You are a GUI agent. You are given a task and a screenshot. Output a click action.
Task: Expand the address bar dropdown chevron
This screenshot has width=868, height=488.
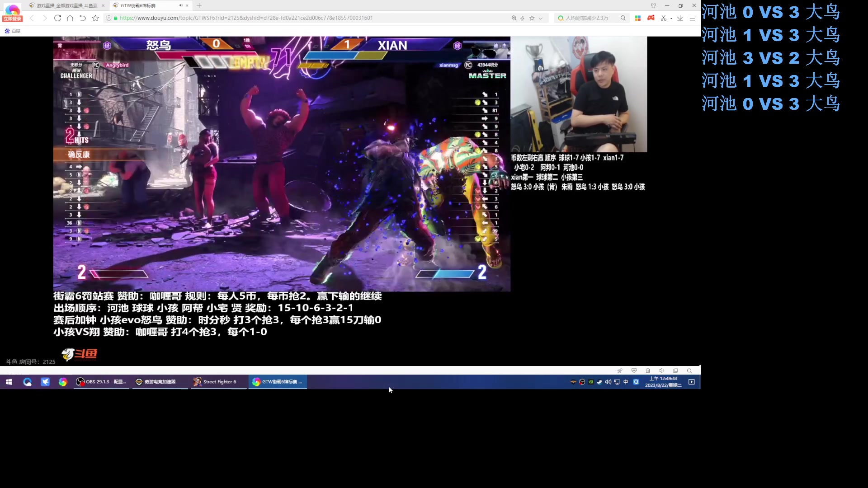540,18
